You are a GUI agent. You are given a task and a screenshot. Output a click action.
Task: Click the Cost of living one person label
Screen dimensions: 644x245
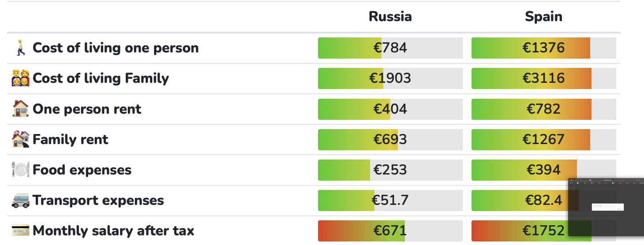click(116, 48)
